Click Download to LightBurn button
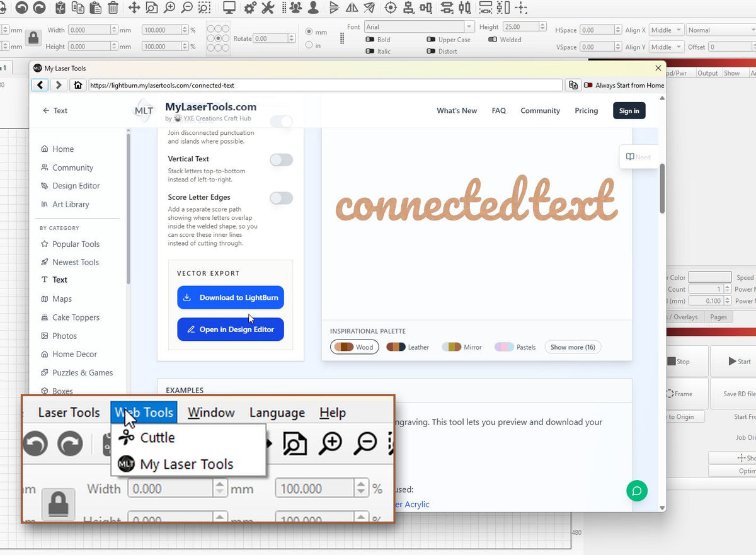Image resolution: width=756 pixels, height=555 pixels. point(231,297)
